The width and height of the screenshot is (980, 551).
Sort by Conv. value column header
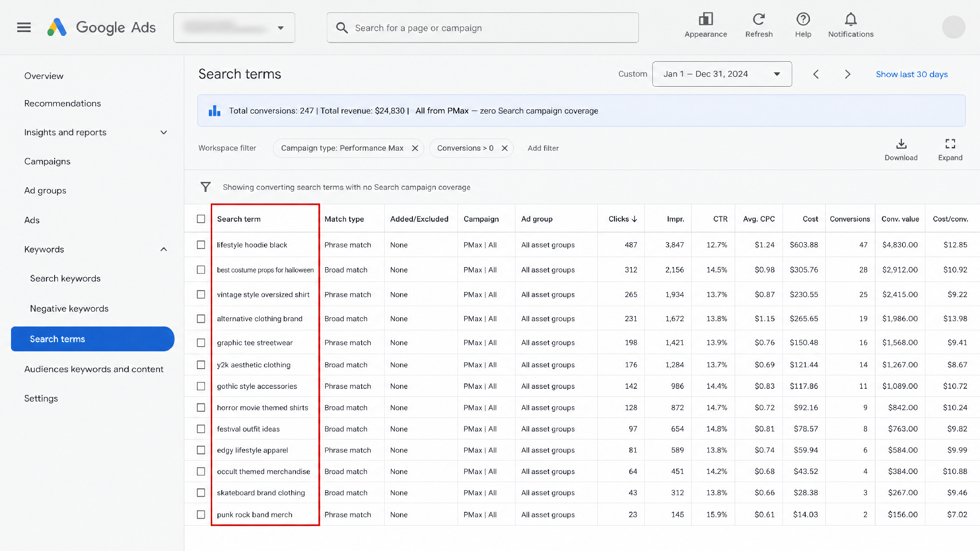(900, 219)
